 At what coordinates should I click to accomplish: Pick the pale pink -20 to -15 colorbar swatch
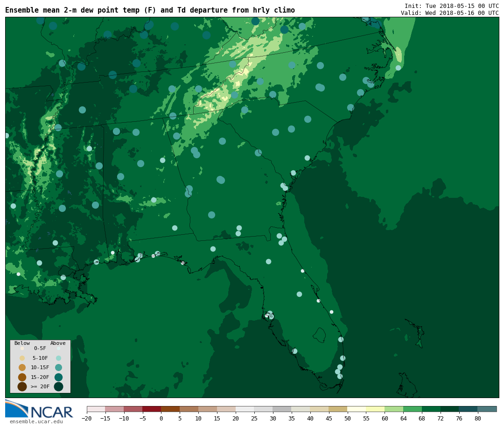pos(96,409)
